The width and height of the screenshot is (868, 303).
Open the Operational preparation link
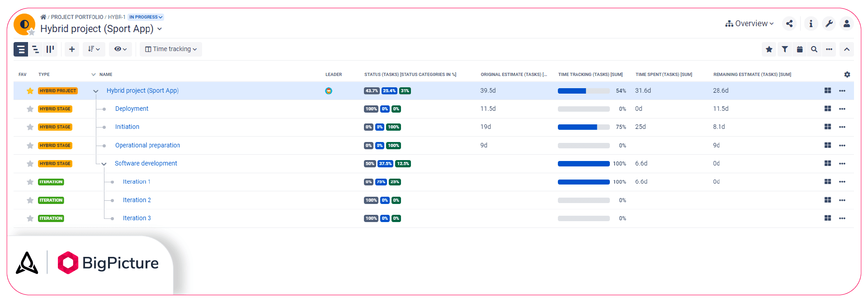(x=147, y=146)
